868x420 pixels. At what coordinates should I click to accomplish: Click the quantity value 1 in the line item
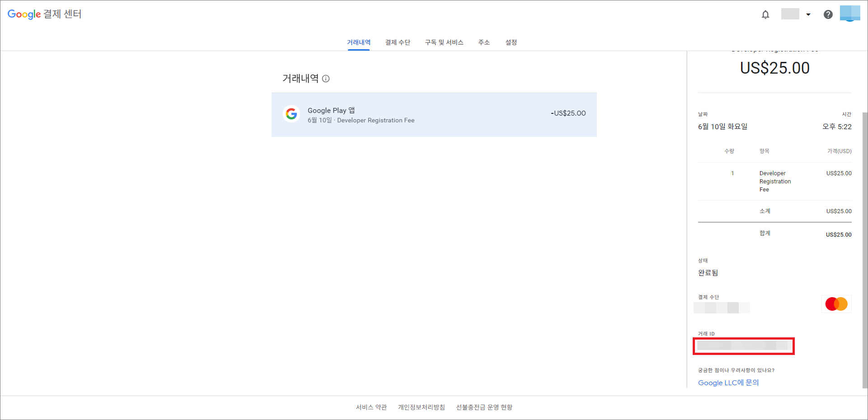coord(732,173)
